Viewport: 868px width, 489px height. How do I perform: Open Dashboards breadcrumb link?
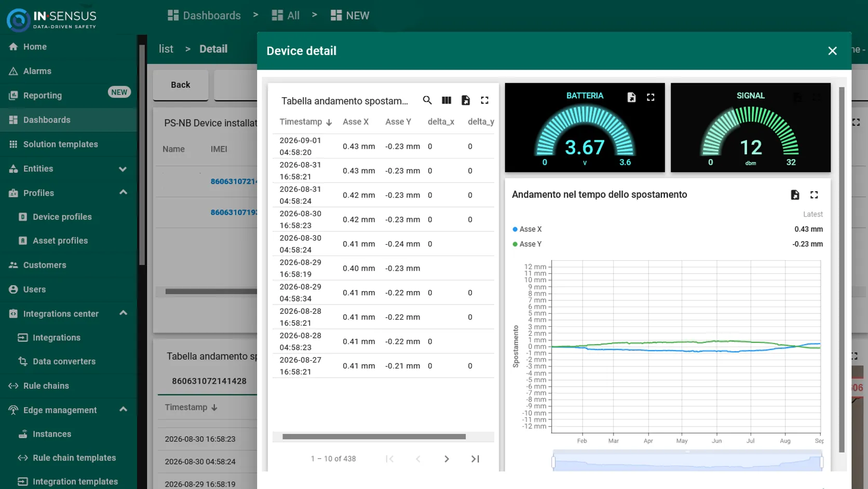coord(204,16)
